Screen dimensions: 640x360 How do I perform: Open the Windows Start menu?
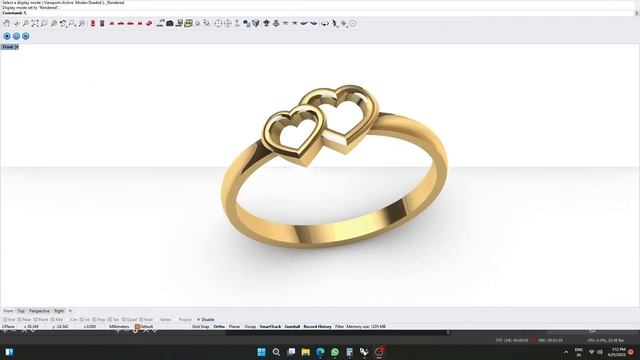(261, 352)
